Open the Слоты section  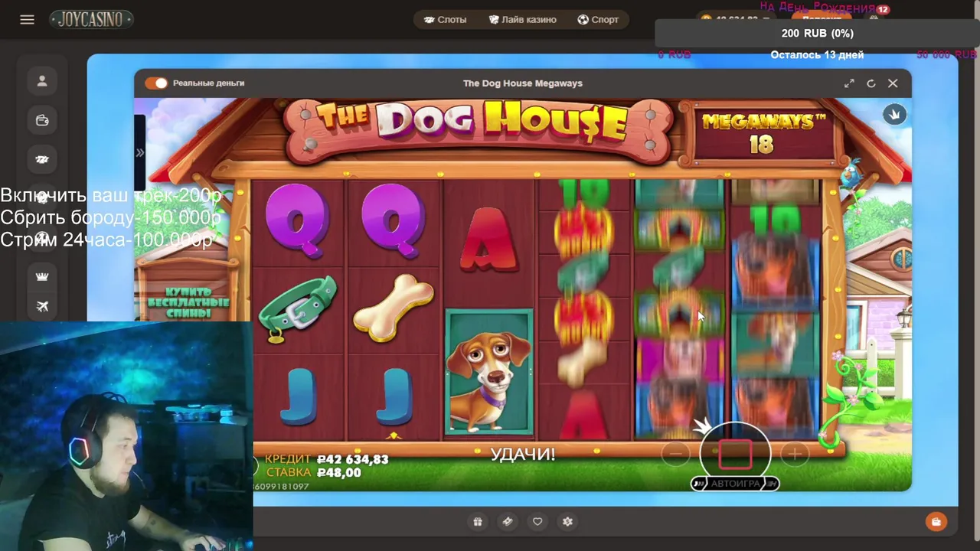point(445,20)
